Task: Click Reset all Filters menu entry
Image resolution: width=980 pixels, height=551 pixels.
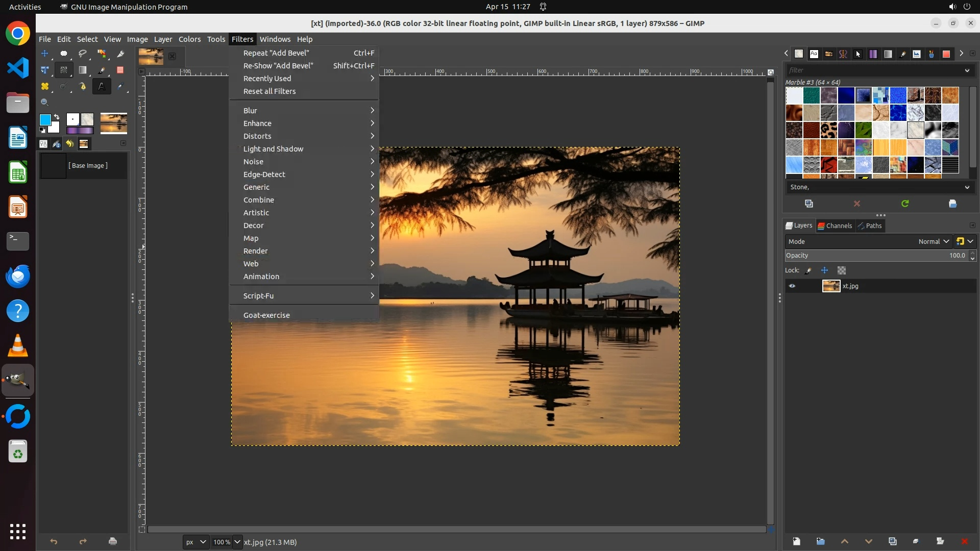Action: pos(269,91)
